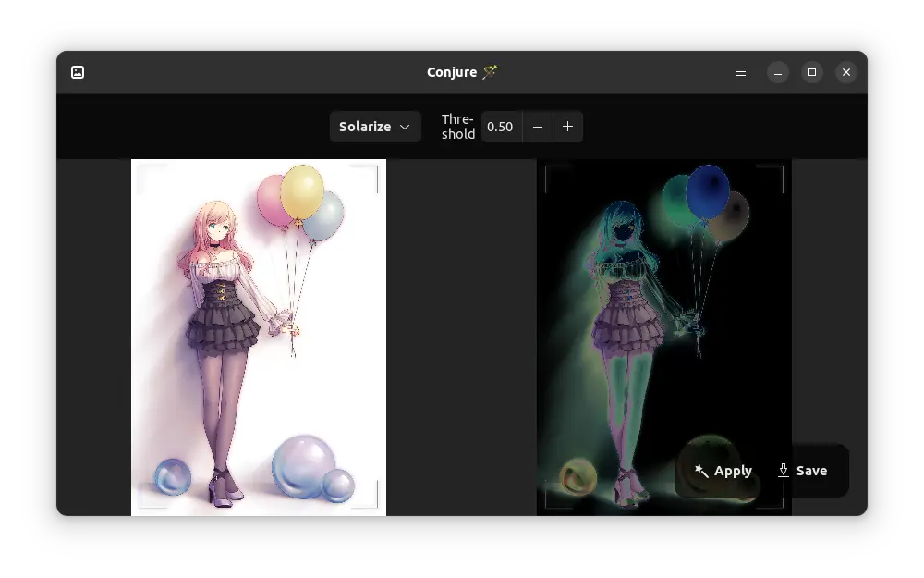Click the open image icon in header
924x578 pixels.
(78, 72)
